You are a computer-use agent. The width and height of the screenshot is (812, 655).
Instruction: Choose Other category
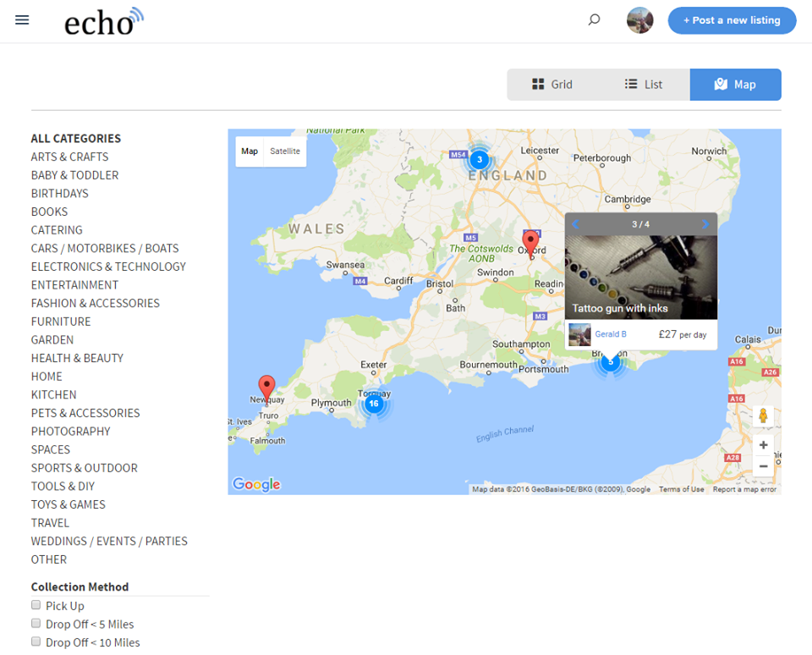49,559
